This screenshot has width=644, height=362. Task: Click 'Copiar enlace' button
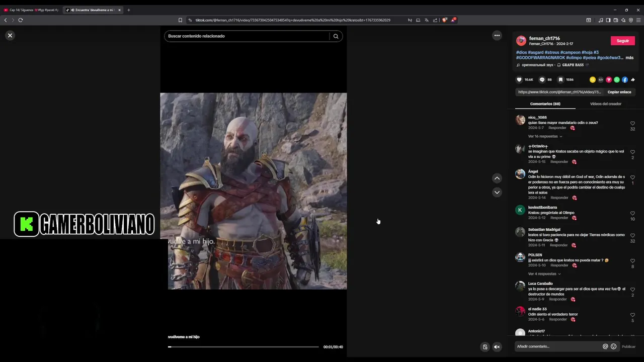pos(619,92)
